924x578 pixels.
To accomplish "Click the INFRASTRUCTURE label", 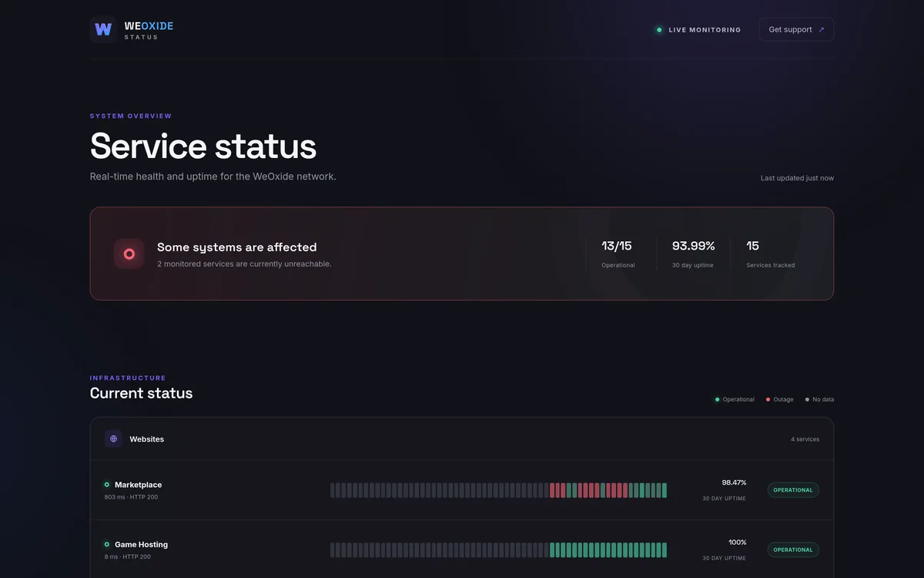I will (128, 378).
